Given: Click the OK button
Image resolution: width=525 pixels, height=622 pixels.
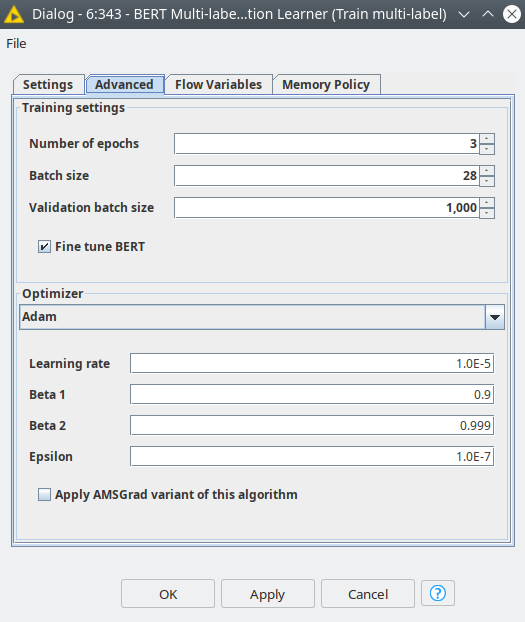Looking at the screenshot, I should point(168,594).
